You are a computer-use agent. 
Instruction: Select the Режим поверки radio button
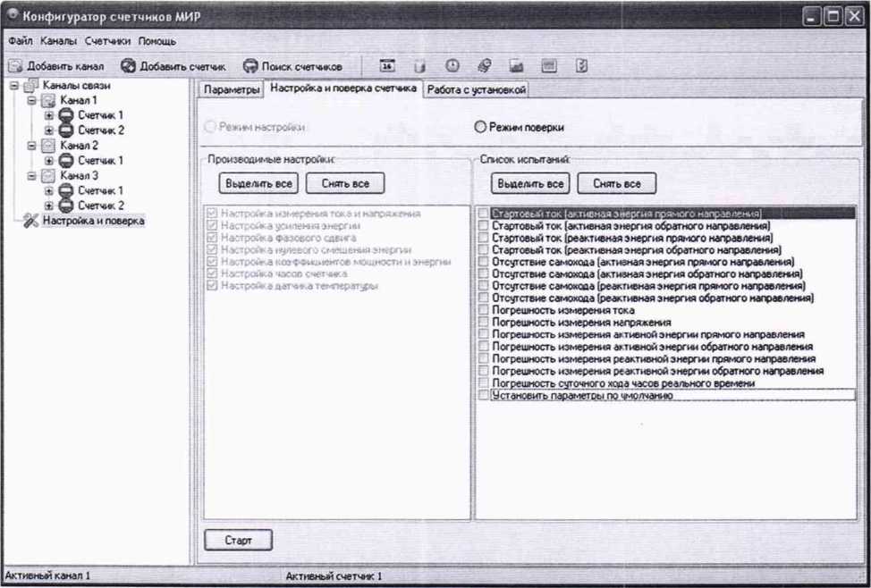[480, 127]
